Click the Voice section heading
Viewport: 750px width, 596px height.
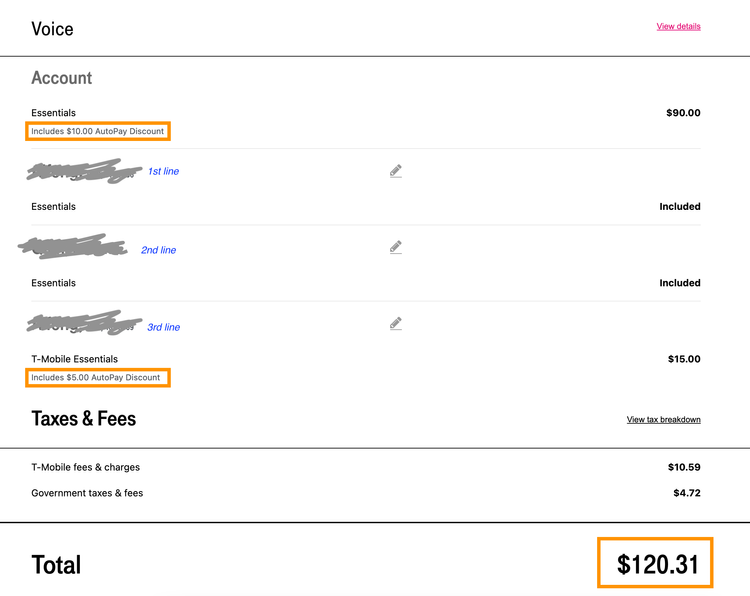pos(53,29)
